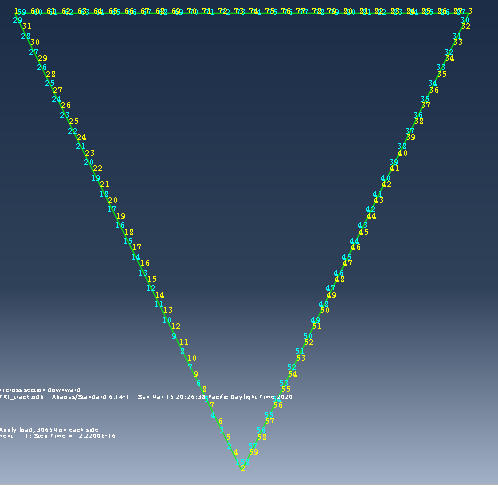Screen dimensions: 498x487
Task: Select yellow node number 20 on left edge
Action: (x=113, y=200)
